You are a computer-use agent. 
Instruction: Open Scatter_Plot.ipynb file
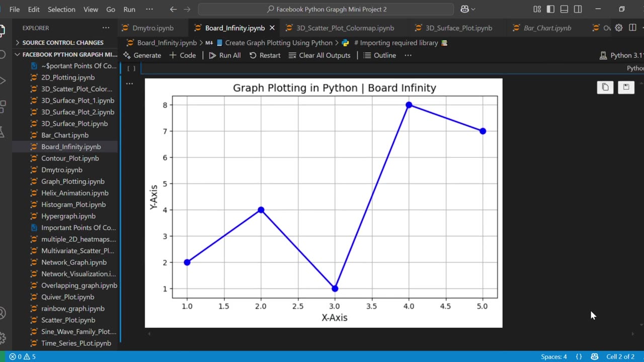coord(68,320)
